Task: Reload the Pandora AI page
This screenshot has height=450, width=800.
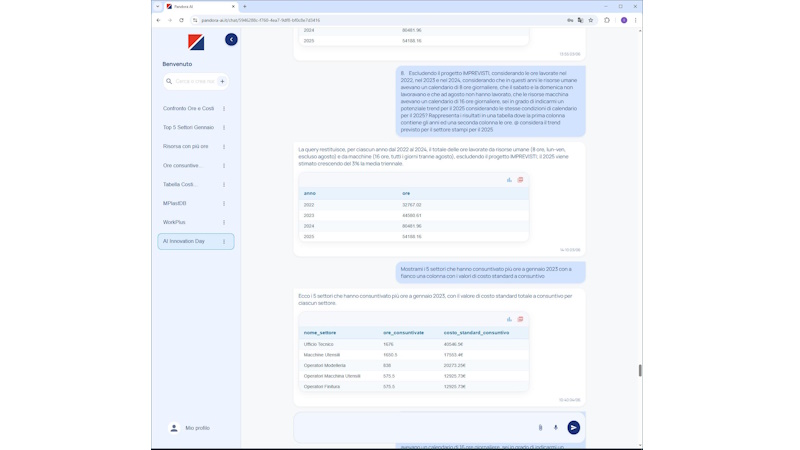Action: [181, 20]
